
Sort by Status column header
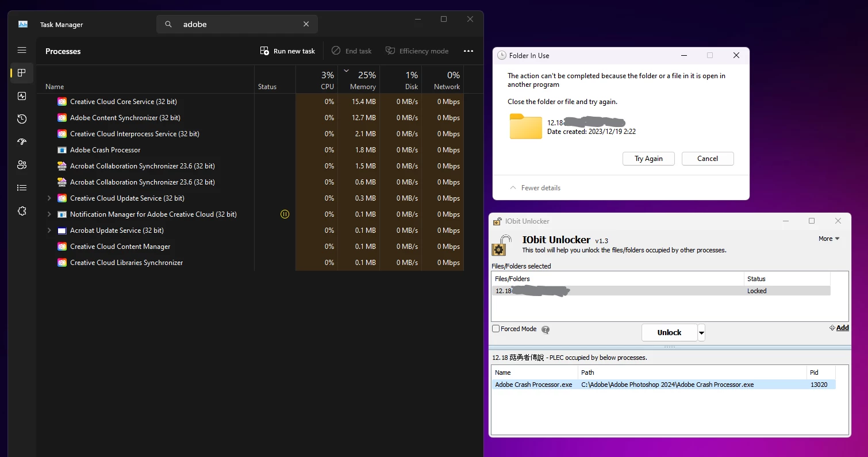[275, 79]
